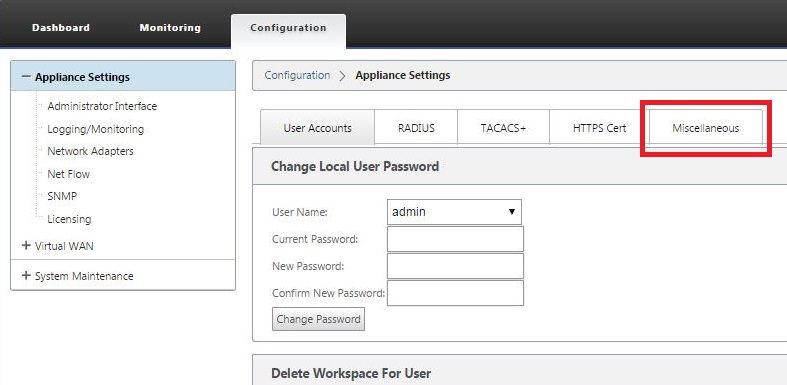This screenshot has width=787, height=385.
Task: Switch to the RADIUS tab
Action: pyautogui.click(x=416, y=128)
